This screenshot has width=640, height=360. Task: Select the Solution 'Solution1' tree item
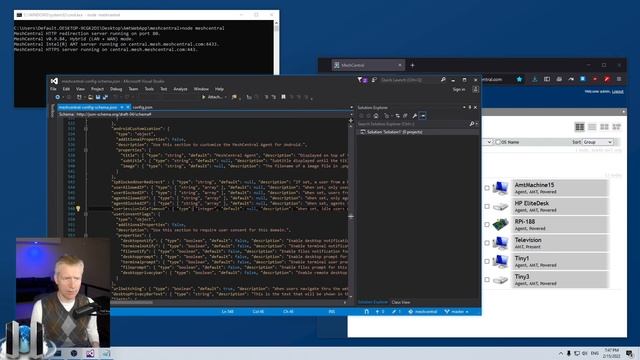tap(394, 132)
